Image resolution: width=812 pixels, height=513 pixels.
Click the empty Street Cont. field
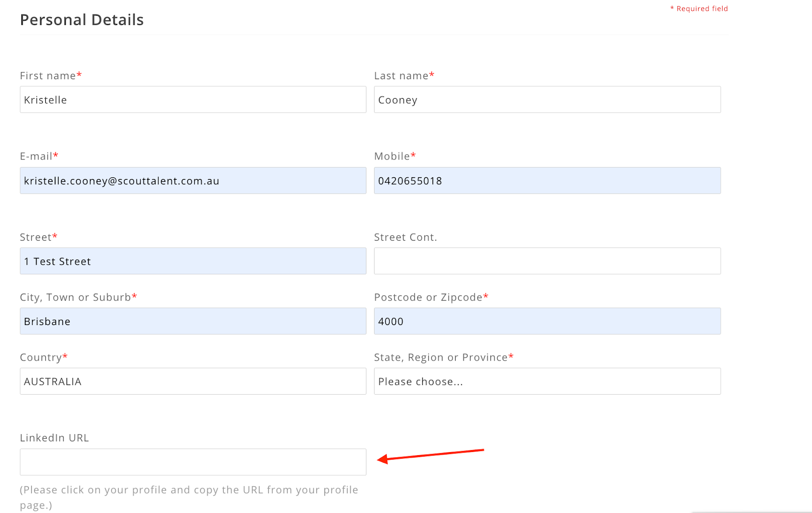547,261
